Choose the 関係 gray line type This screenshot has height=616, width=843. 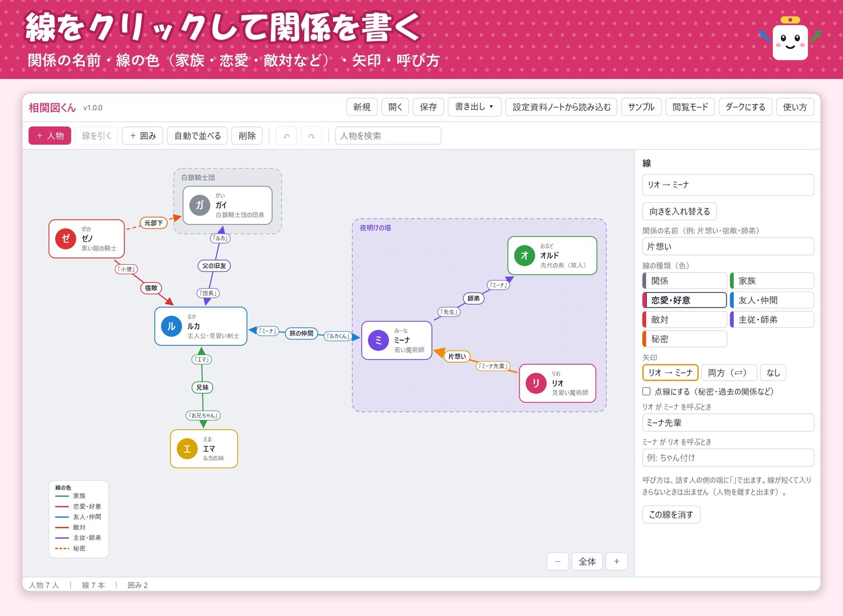pyautogui.click(x=684, y=281)
